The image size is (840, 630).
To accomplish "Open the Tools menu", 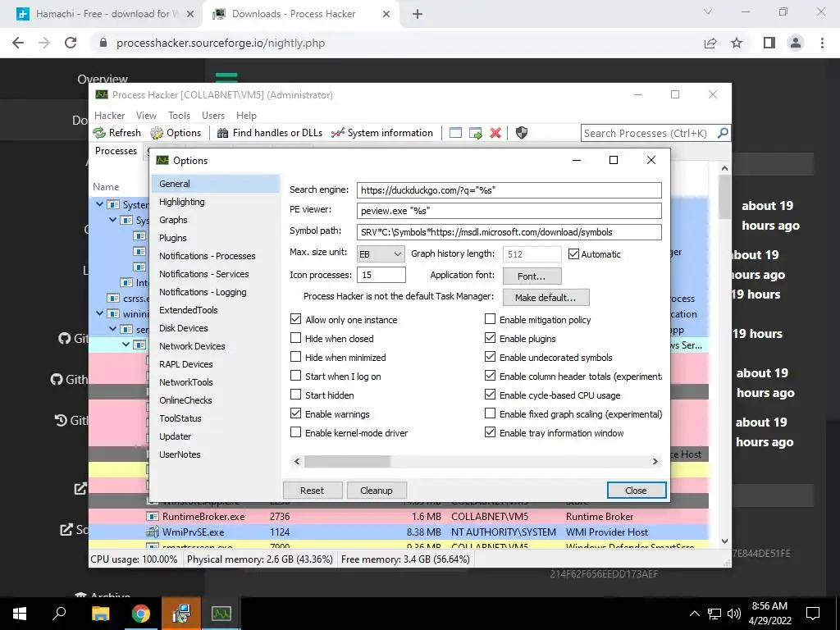I will tap(179, 115).
